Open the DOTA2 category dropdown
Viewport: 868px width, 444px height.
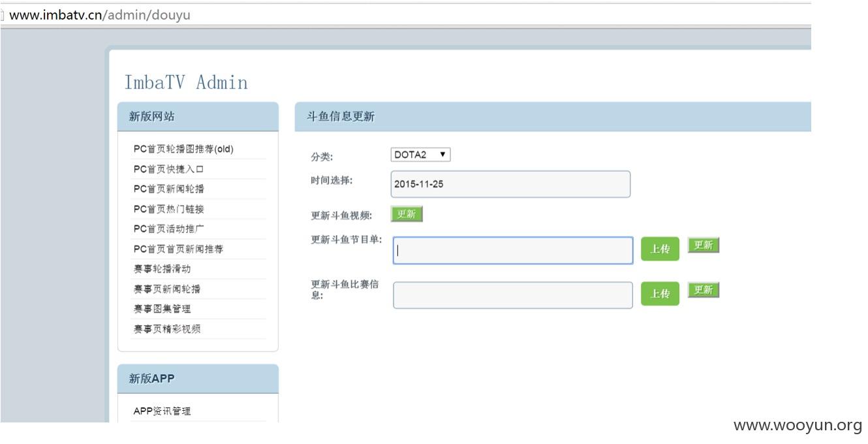tap(420, 155)
